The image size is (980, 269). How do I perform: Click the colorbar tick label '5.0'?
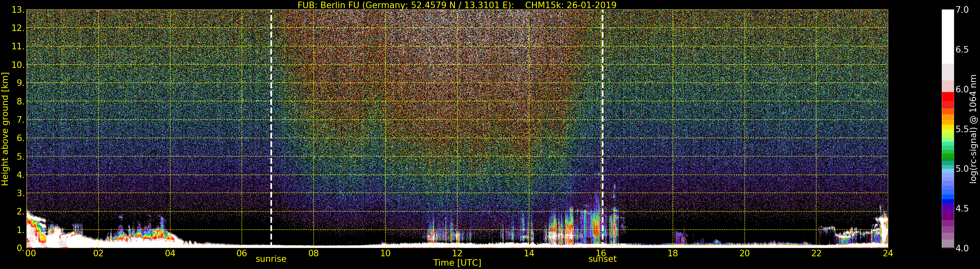(x=962, y=169)
